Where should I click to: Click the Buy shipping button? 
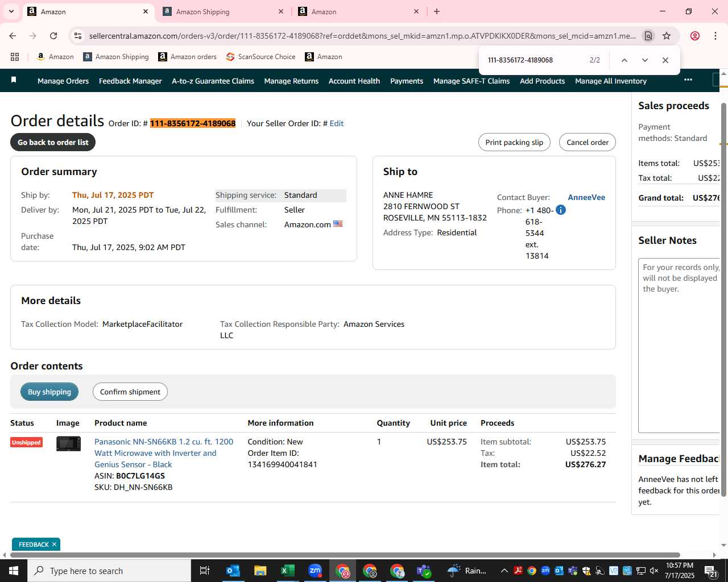pyautogui.click(x=49, y=392)
